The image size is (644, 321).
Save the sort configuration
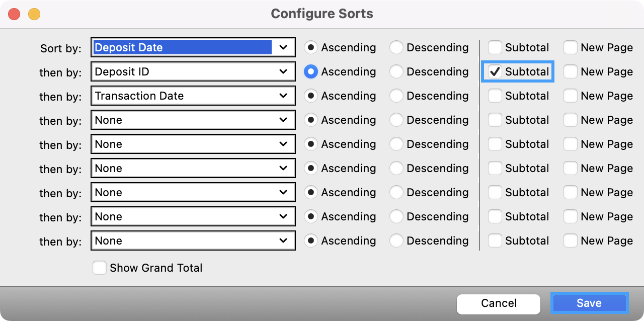(x=589, y=303)
